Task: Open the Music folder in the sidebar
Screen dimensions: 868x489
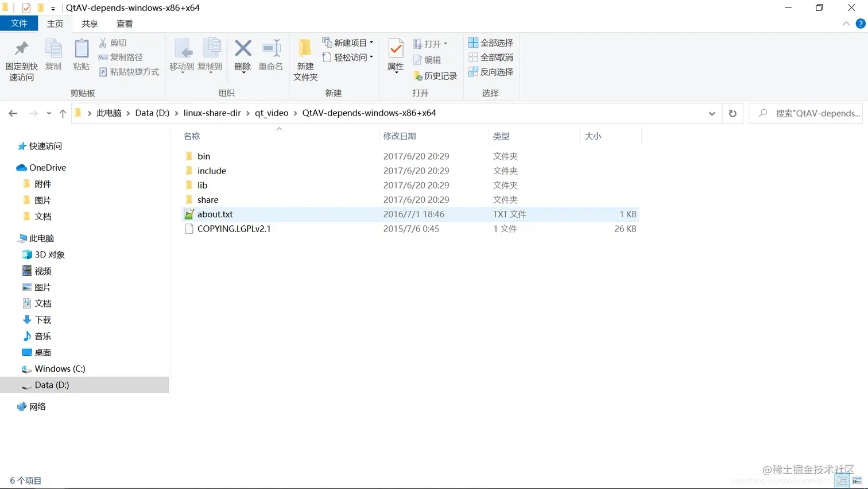Action: 37,336
